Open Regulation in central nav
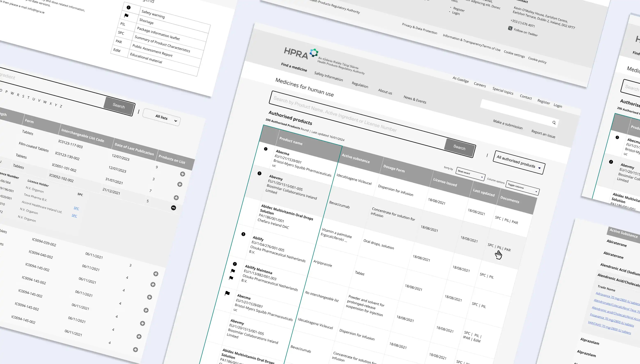Viewport: 640px width, 364px height. [360, 85]
